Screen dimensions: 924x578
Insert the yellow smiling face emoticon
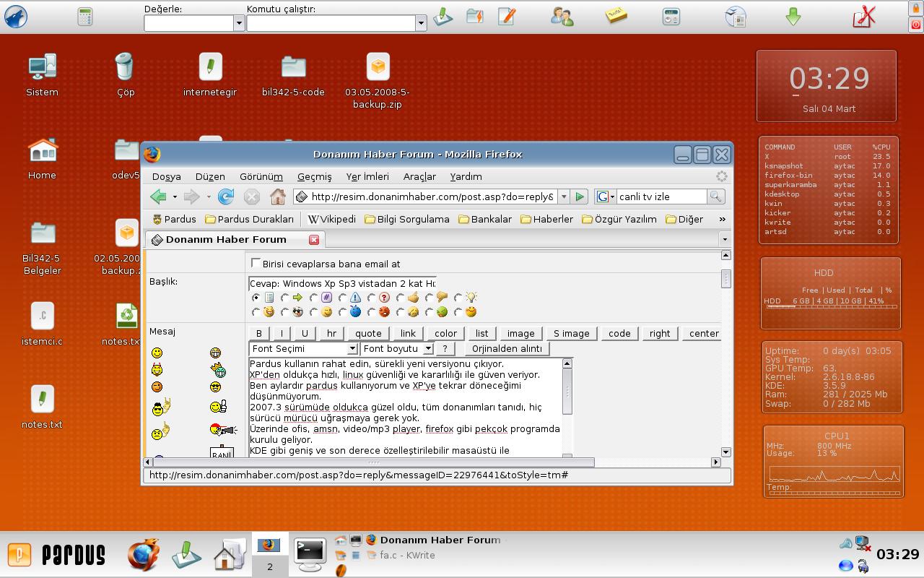157,353
